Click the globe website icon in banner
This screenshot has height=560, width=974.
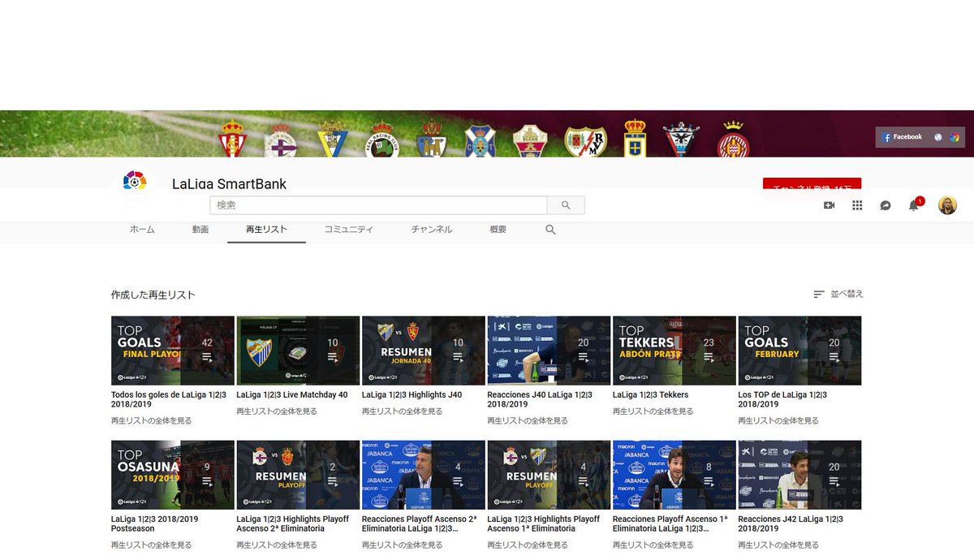click(938, 137)
